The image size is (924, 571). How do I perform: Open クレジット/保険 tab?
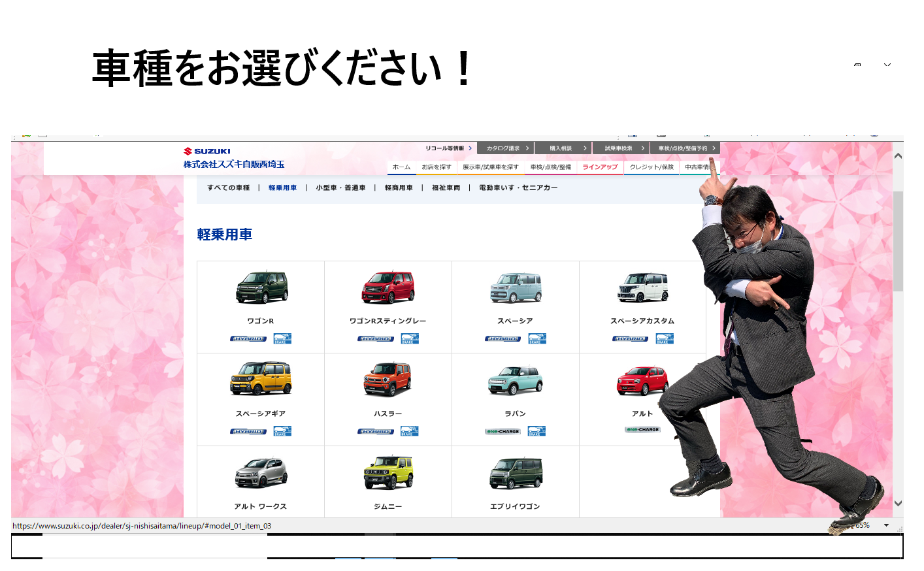click(x=652, y=167)
